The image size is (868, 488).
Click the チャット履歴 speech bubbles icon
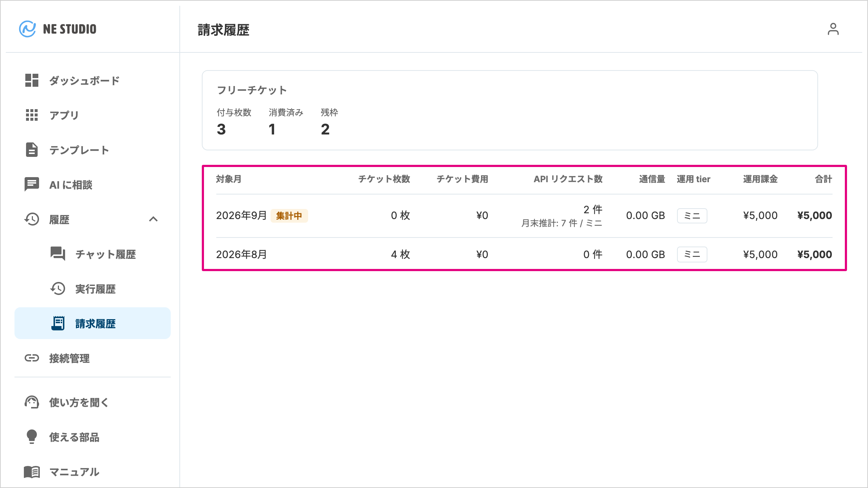click(58, 254)
